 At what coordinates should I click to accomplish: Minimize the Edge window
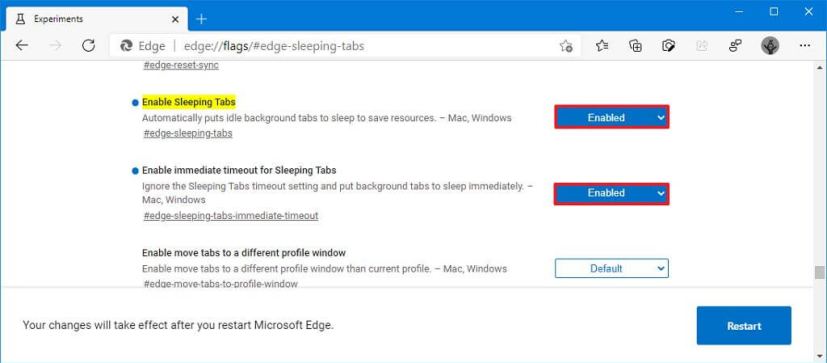[738, 12]
